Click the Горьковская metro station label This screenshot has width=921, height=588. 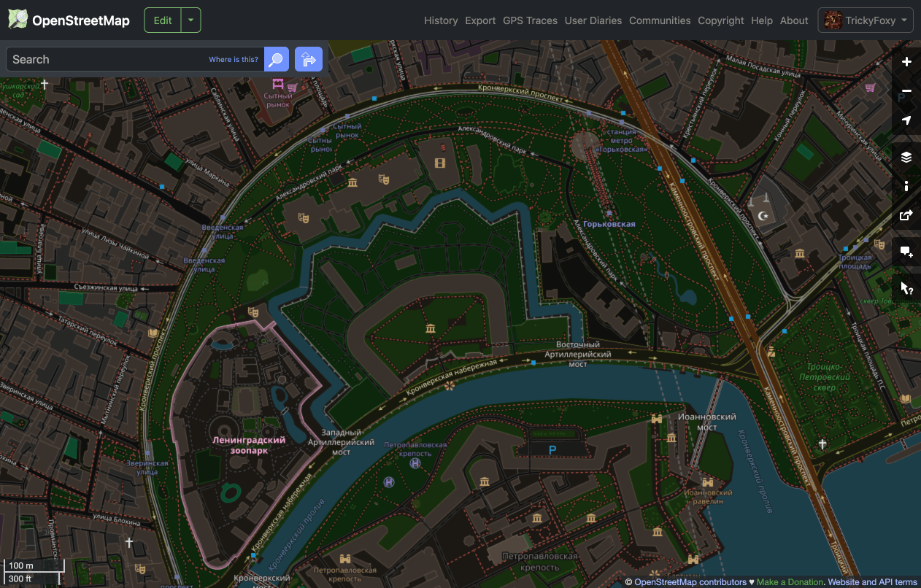coord(609,224)
